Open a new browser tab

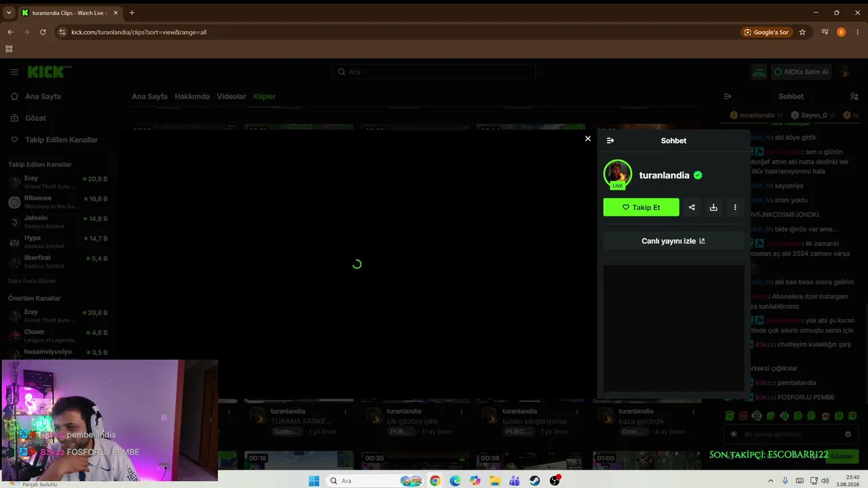click(x=132, y=13)
